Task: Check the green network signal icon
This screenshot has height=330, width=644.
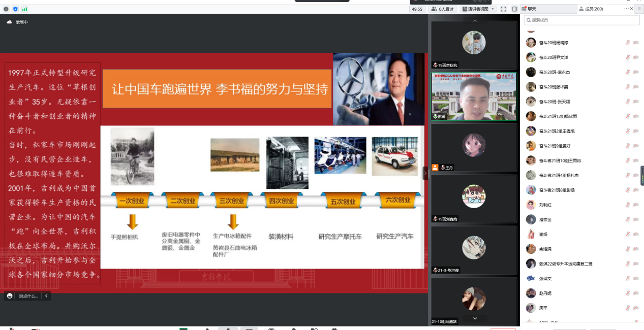Action: 24,9
